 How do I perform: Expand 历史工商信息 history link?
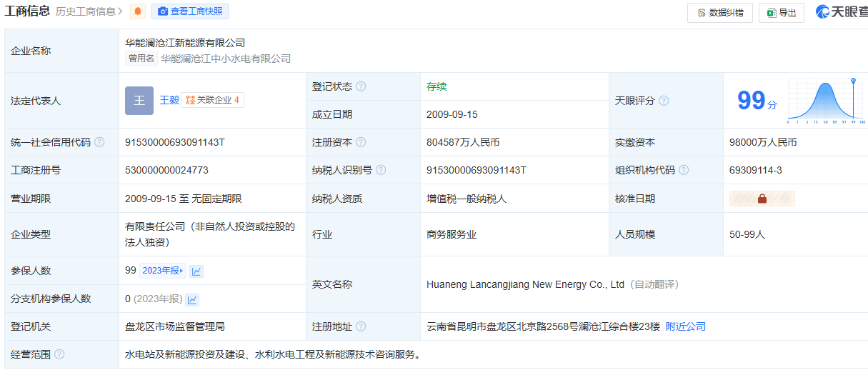pos(89,11)
